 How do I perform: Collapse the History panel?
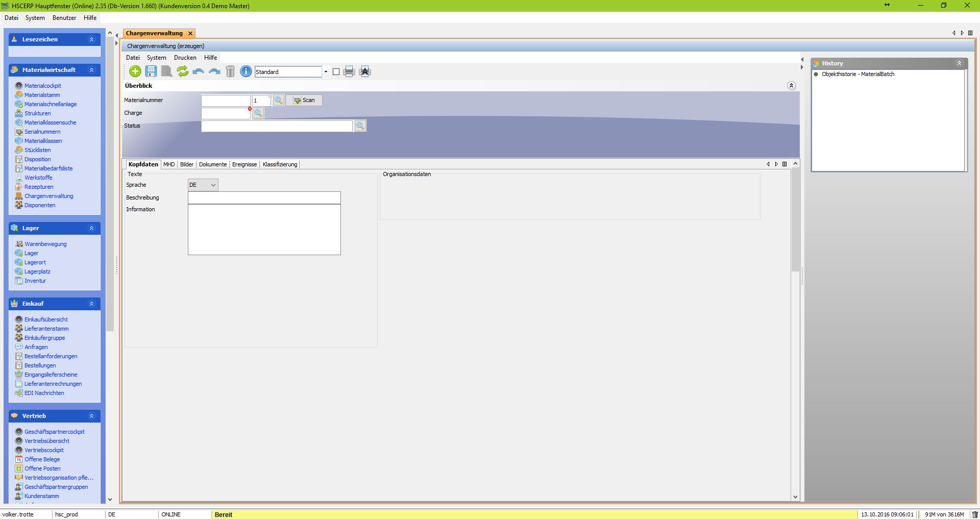[959, 63]
